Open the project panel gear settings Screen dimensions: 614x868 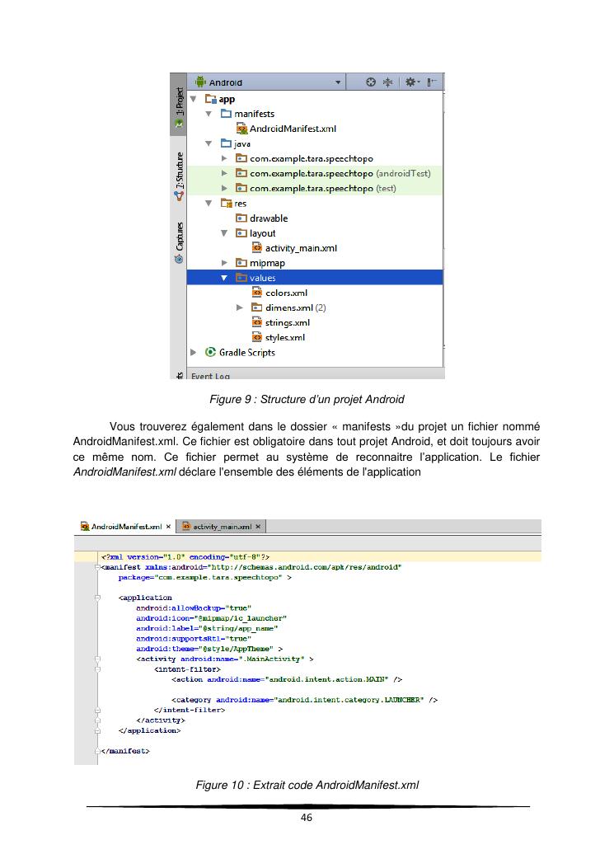pyautogui.click(x=410, y=82)
